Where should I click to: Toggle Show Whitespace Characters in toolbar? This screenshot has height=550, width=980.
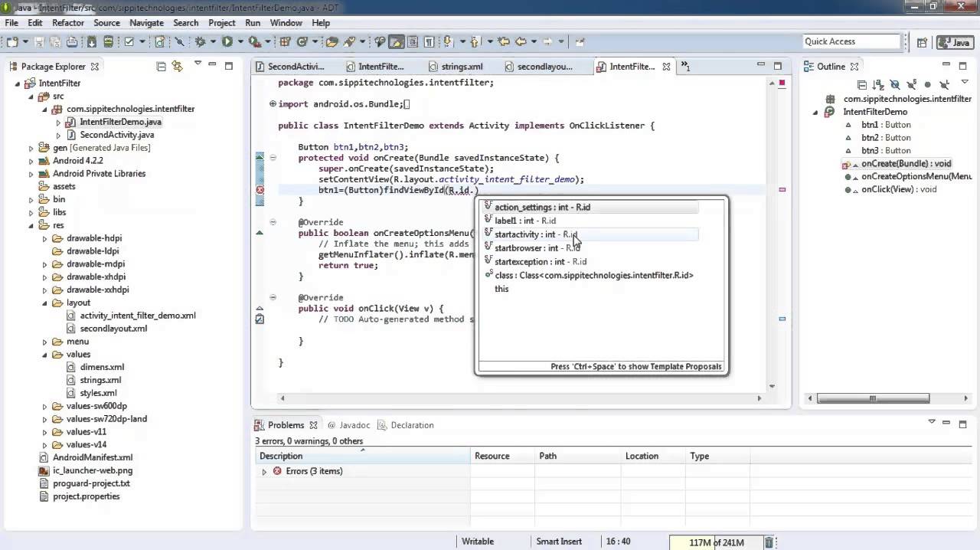[429, 42]
